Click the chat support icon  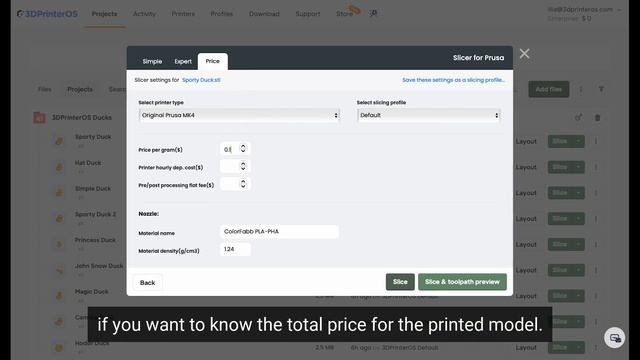pos(615,338)
